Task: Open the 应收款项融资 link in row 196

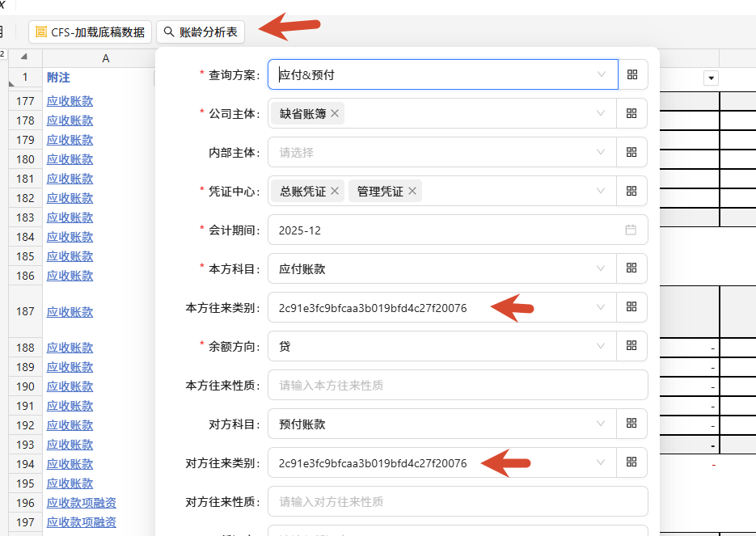Action: tap(82, 503)
